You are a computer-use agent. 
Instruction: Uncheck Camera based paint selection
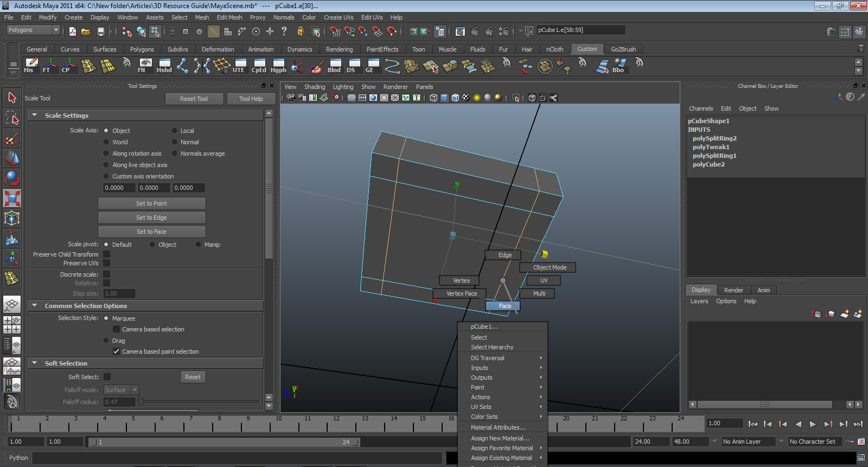pos(116,351)
